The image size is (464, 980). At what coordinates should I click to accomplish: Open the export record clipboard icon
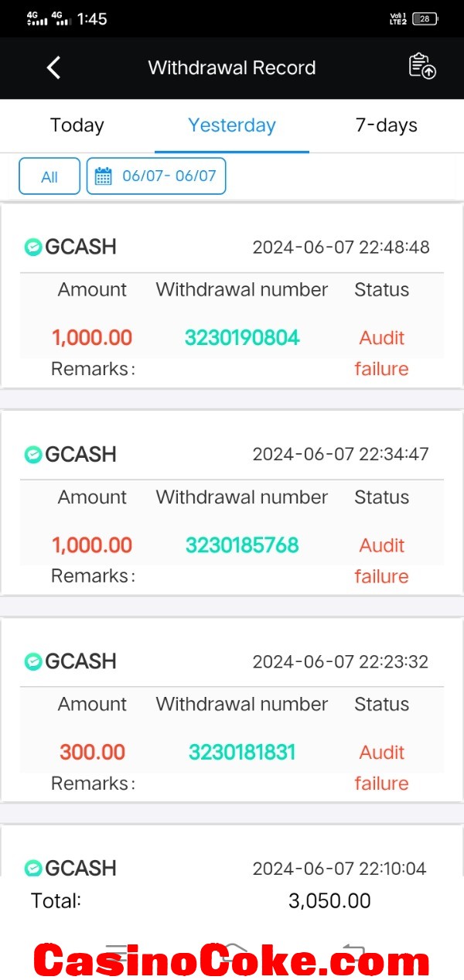coord(422,67)
